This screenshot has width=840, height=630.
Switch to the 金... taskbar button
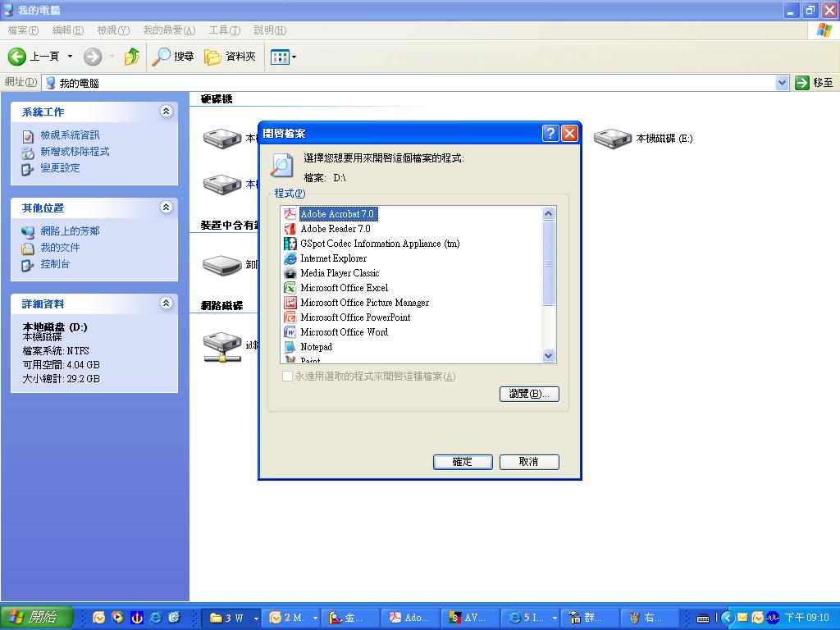[x=350, y=618]
